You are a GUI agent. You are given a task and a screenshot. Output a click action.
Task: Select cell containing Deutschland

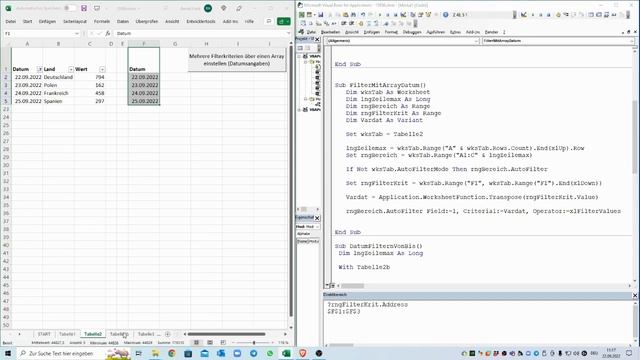pos(58,77)
